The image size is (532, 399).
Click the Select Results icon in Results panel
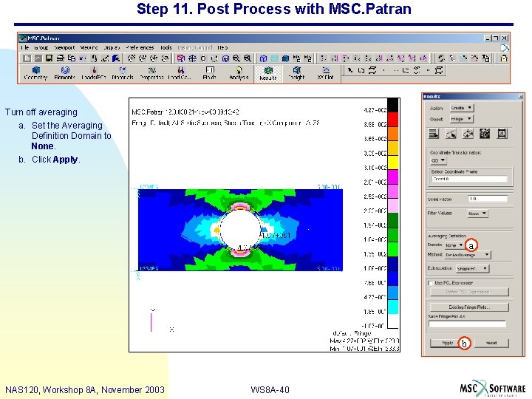[x=434, y=134]
